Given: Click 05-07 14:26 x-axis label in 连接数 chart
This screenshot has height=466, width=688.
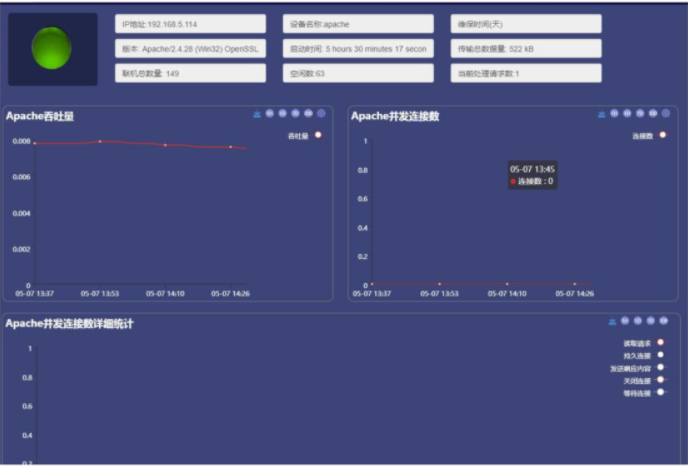Looking at the screenshot, I should (x=575, y=294).
